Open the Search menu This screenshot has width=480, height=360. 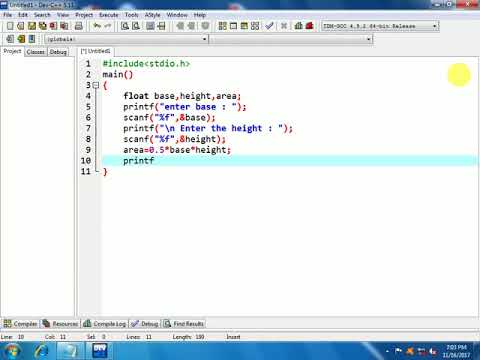pyautogui.click(x=42, y=15)
